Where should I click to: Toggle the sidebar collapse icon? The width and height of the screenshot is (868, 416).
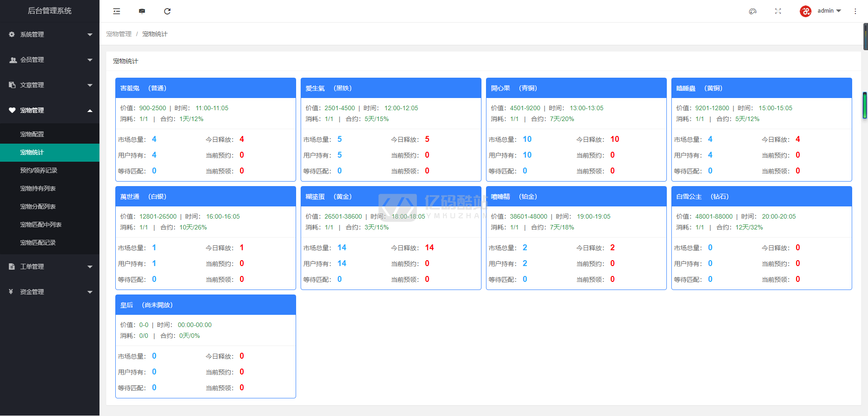[117, 11]
